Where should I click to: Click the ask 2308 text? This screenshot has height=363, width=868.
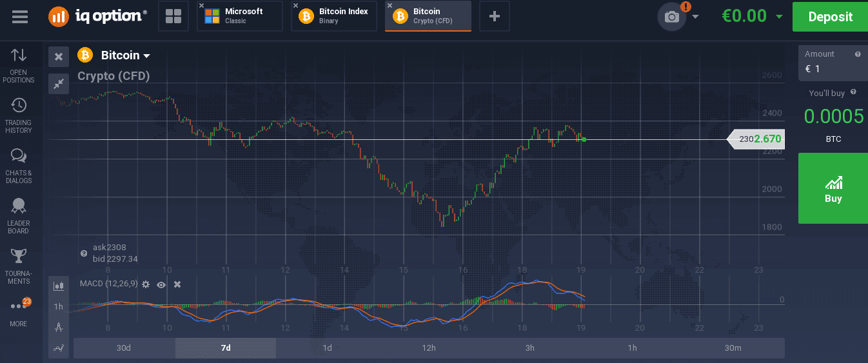point(109,247)
